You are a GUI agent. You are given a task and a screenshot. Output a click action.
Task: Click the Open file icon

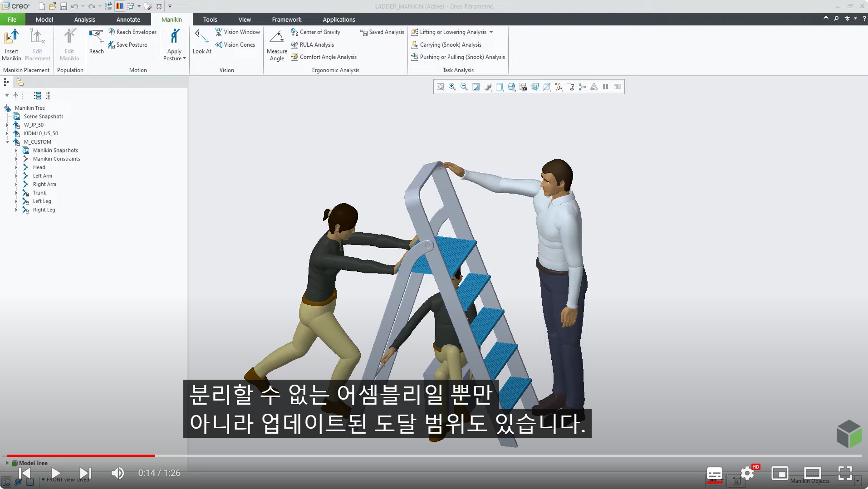(53, 6)
